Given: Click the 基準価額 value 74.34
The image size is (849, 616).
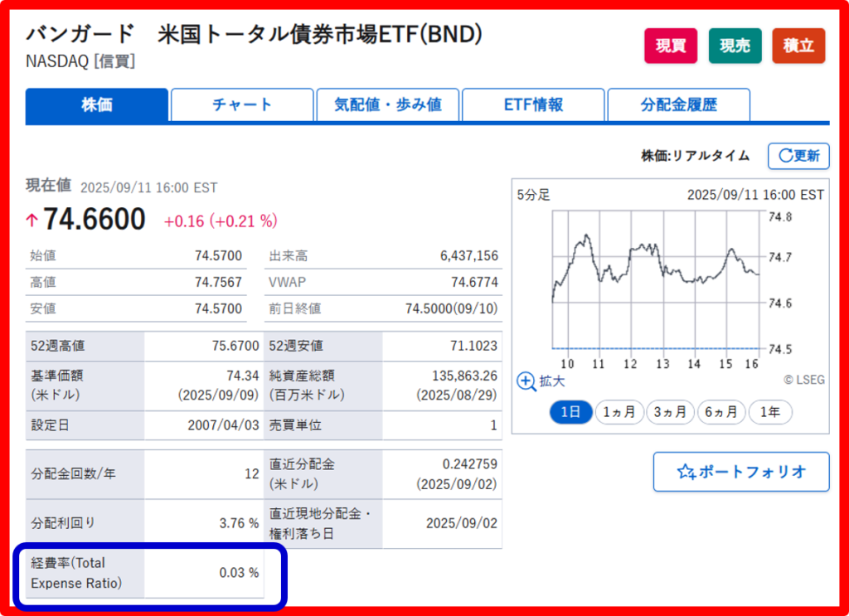Looking at the screenshot, I should [x=243, y=376].
